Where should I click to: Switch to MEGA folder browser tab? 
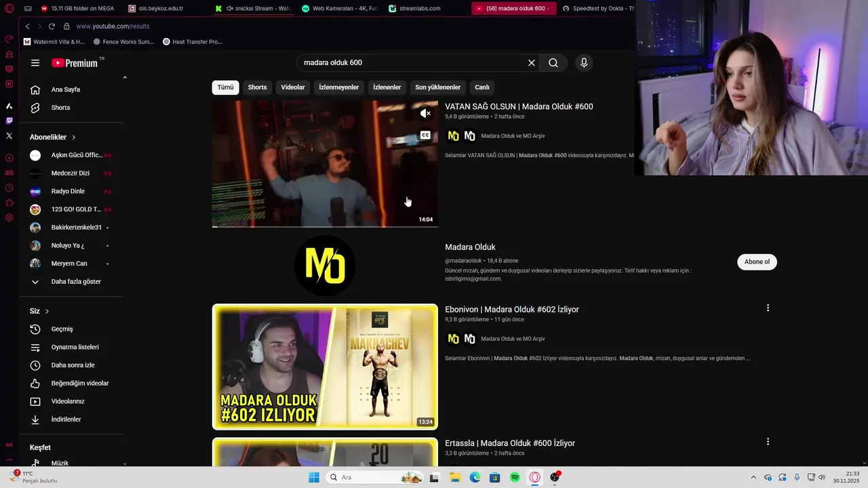coord(77,8)
